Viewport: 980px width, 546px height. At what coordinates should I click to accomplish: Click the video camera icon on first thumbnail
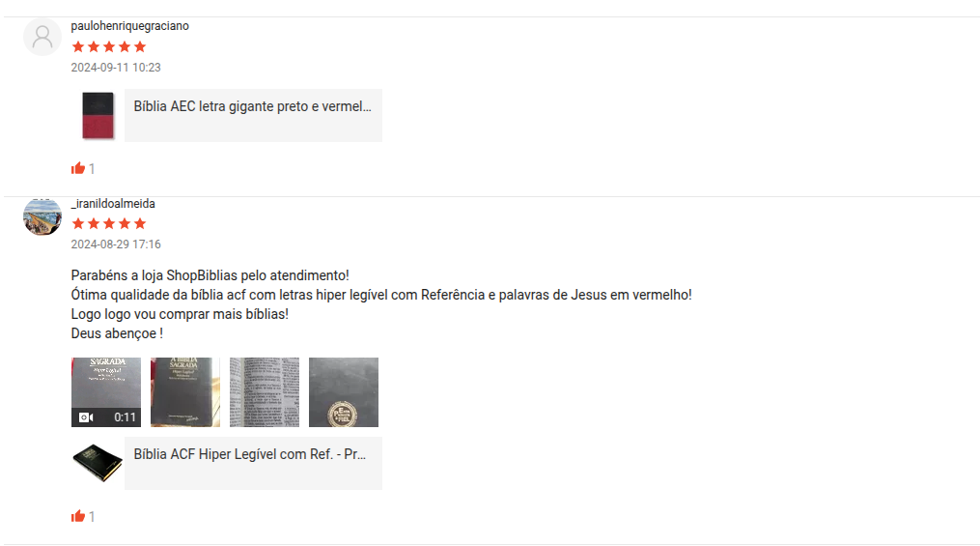click(x=86, y=417)
